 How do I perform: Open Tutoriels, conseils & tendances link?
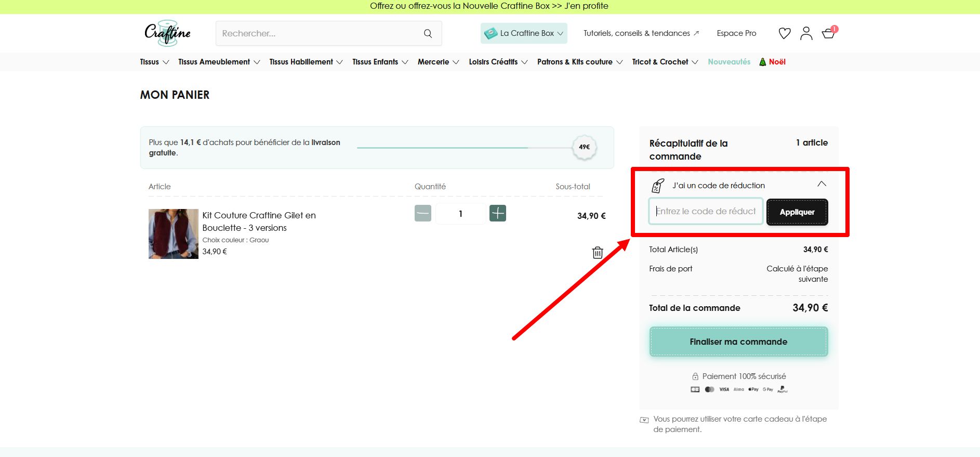[641, 33]
